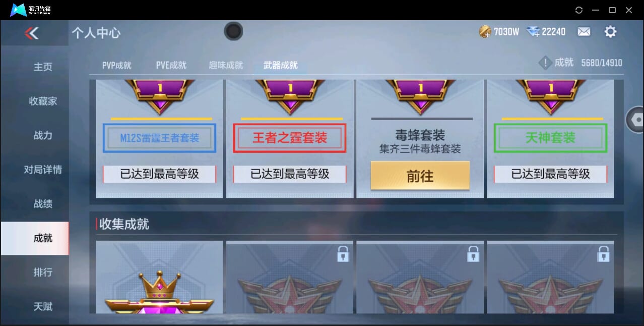
Task: Click the gold coin currency icon
Action: [485, 32]
